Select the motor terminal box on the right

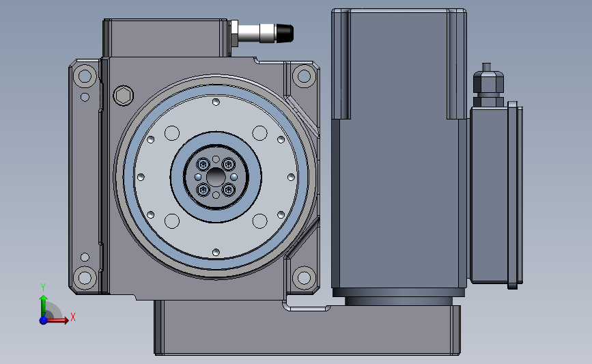(496, 195)
